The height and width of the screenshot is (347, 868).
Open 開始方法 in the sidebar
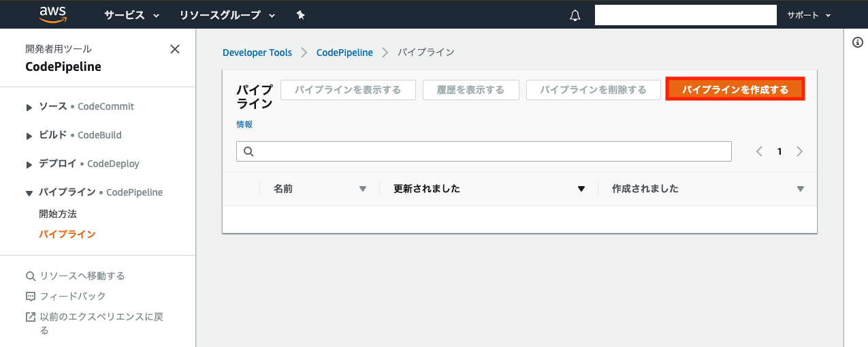58,214
